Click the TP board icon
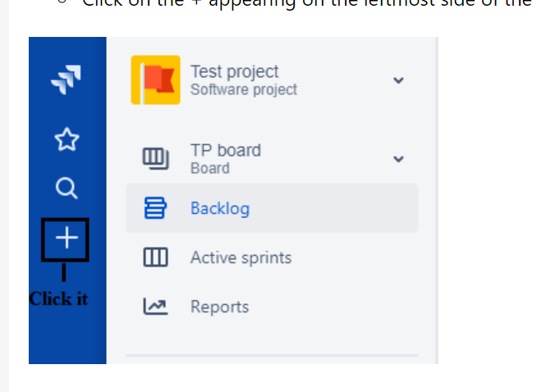Viewport: 537px width, 392px height. pos(155,157)
